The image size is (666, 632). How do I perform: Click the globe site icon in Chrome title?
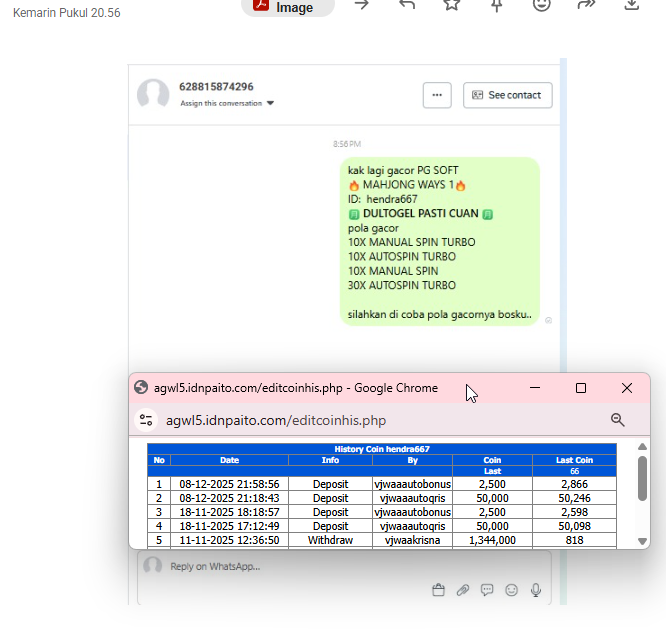click(141, 387)
